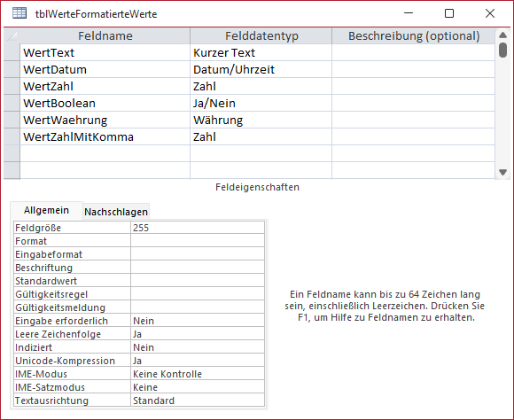Click the Gültigkeitsregel property value field
Image resolution: width=514 pixels, height=420 pixels.
(x=198, y=294)
